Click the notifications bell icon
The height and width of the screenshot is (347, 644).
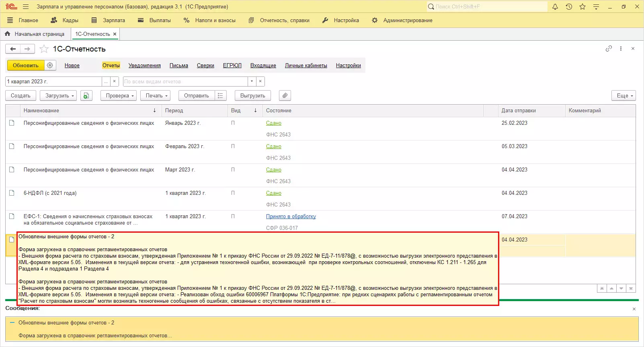[555, 7]
